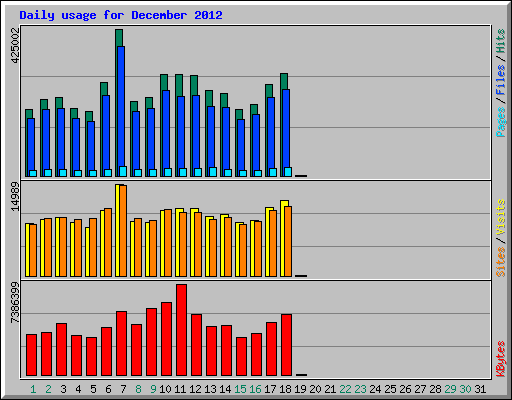
Task: Click day label 6 on the x-axis
Action: click(x=108, y=389)
